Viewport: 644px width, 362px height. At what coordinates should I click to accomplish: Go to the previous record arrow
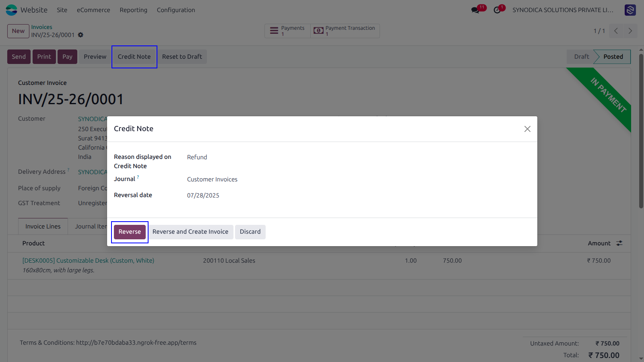[616, 31]
